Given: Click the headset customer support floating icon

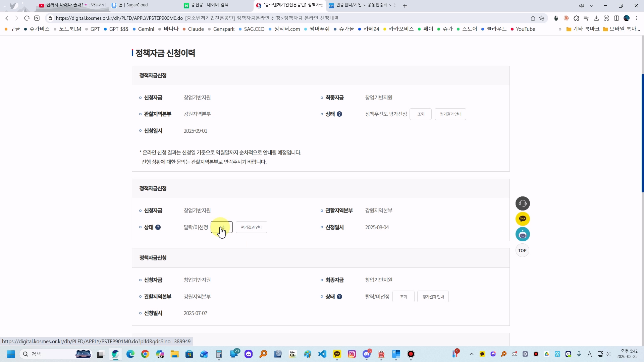Looking at the screenshot, I should coord(522,203).
